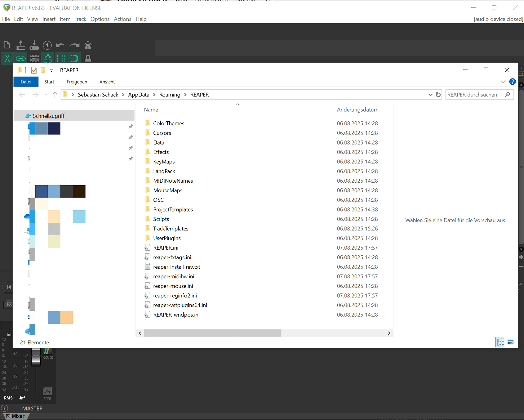524x420 pixels.
Task: Toggle auto-crossfade icon
Action: (7, 58)
